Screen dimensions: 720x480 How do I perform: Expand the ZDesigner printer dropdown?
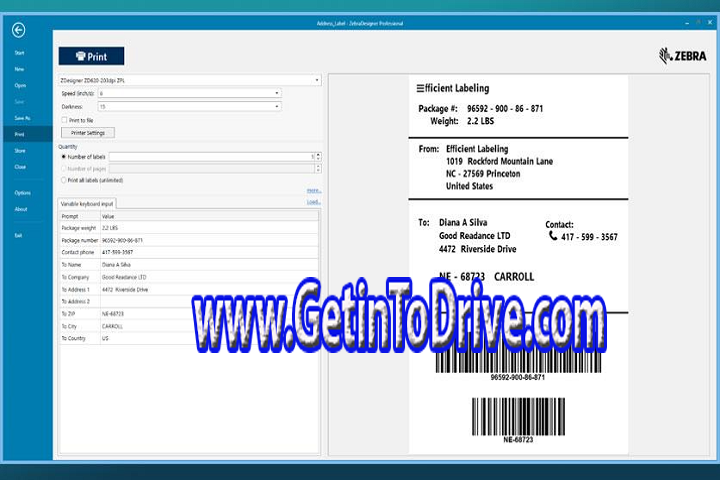coord(316,80)
